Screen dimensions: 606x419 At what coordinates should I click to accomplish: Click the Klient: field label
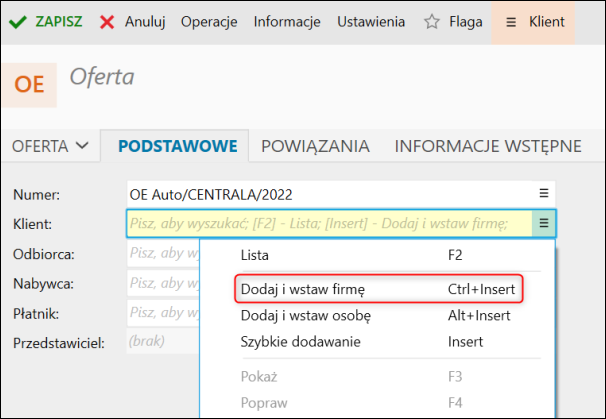point(32,224)
